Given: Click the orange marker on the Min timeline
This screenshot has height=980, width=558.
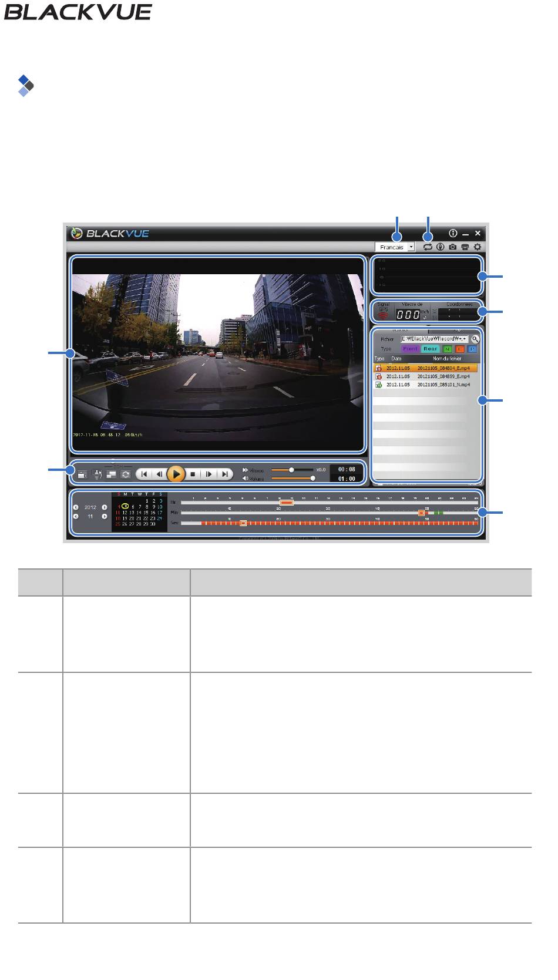Looking at the screenshot, I should [421, 513].
